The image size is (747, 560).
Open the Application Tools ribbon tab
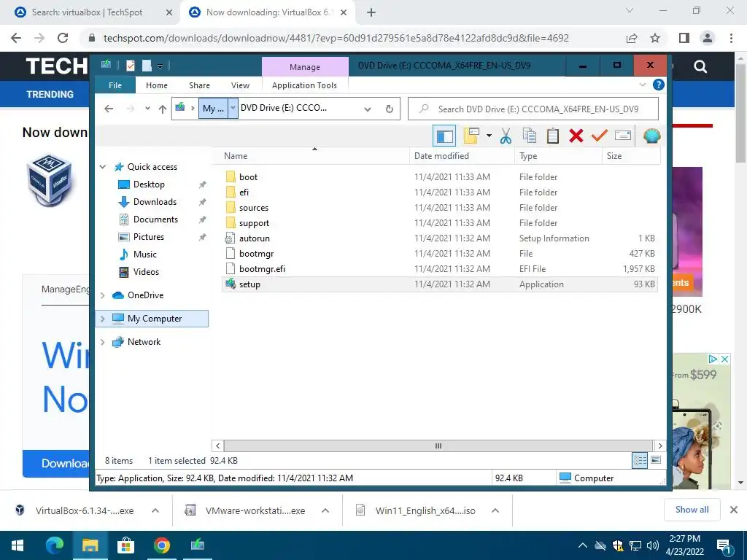click(x=304, y=85)
